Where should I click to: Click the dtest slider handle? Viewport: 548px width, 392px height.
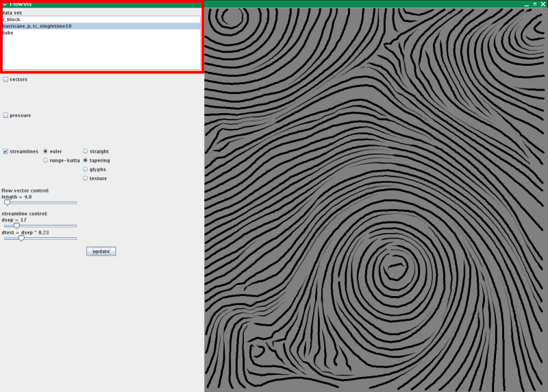(21, 238)
